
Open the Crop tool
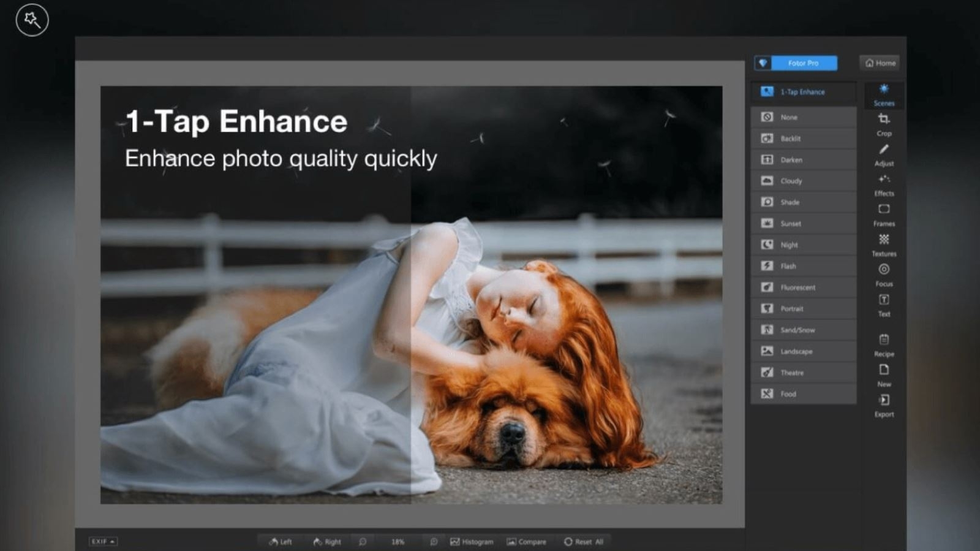point(884,123)
